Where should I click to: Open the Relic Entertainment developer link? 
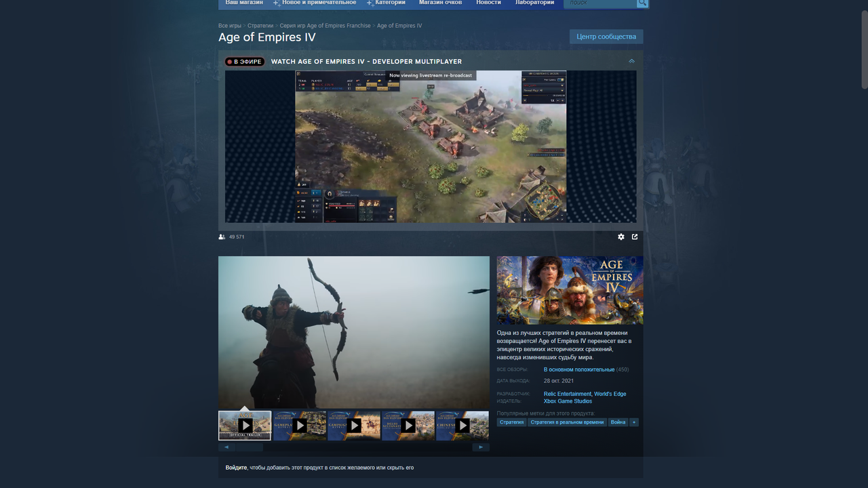(x=568, y=394)
